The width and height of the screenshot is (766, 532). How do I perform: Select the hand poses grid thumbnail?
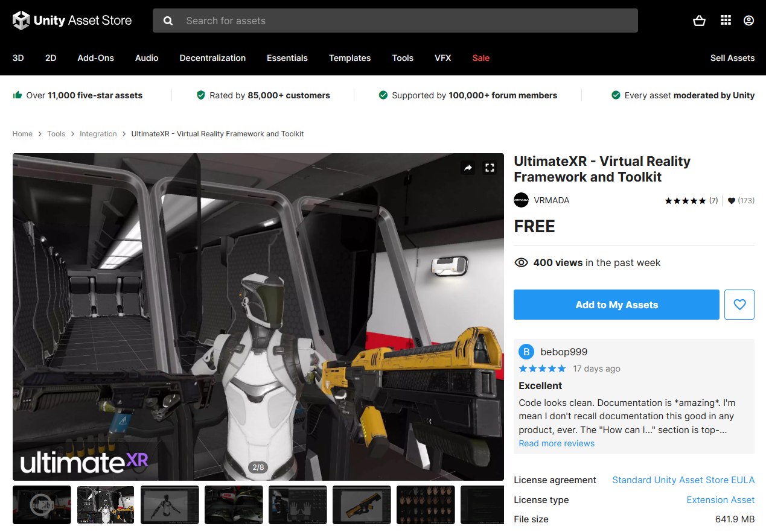click(x=426, y=504)
